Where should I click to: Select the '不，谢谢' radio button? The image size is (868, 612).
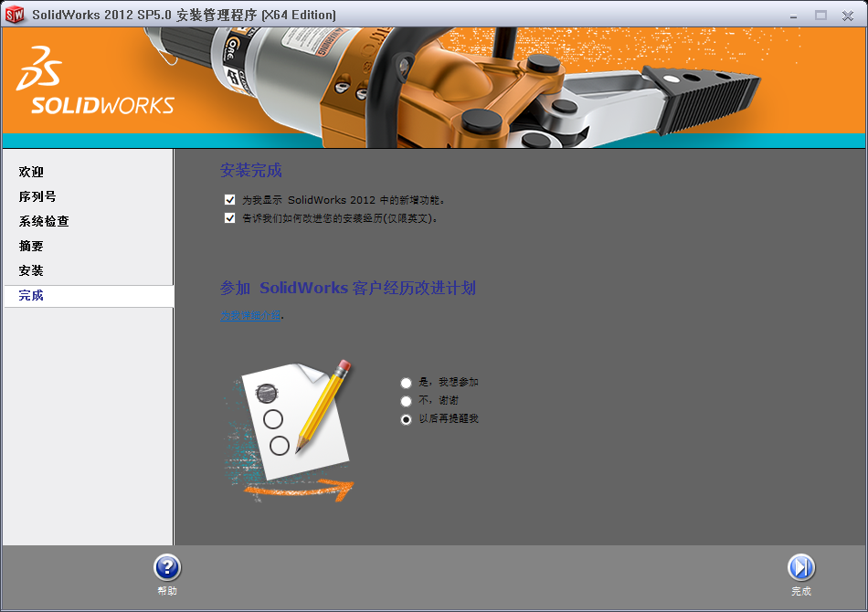[406, 401]
